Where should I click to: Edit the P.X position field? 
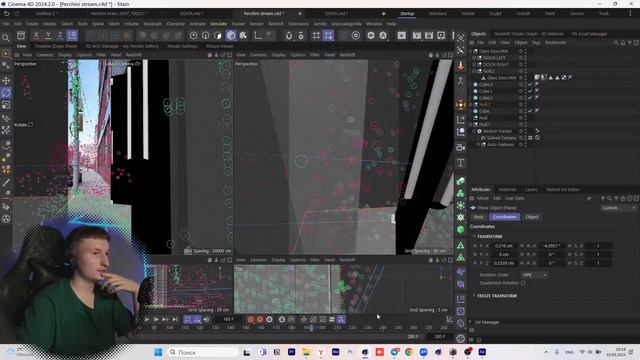[x=504, y=246]
